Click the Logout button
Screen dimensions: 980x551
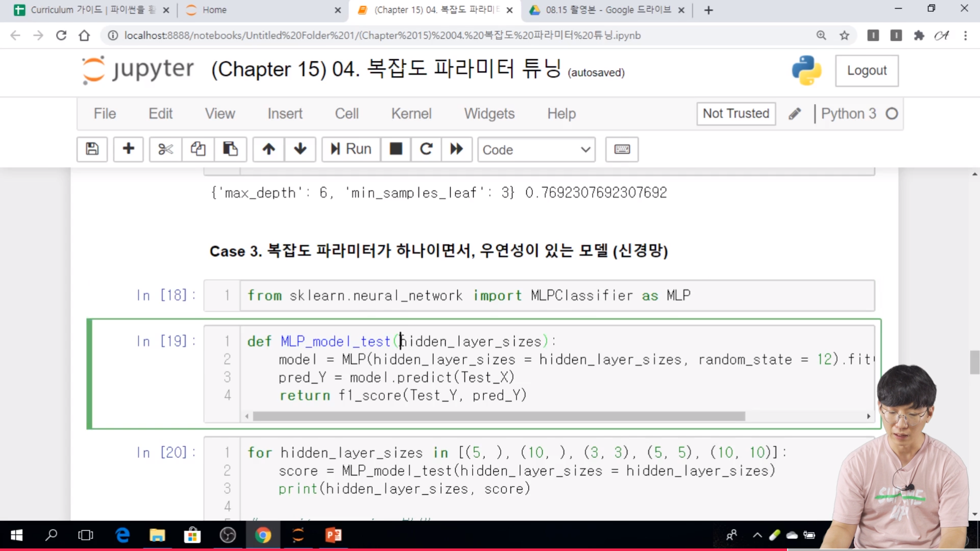[866, 70]
